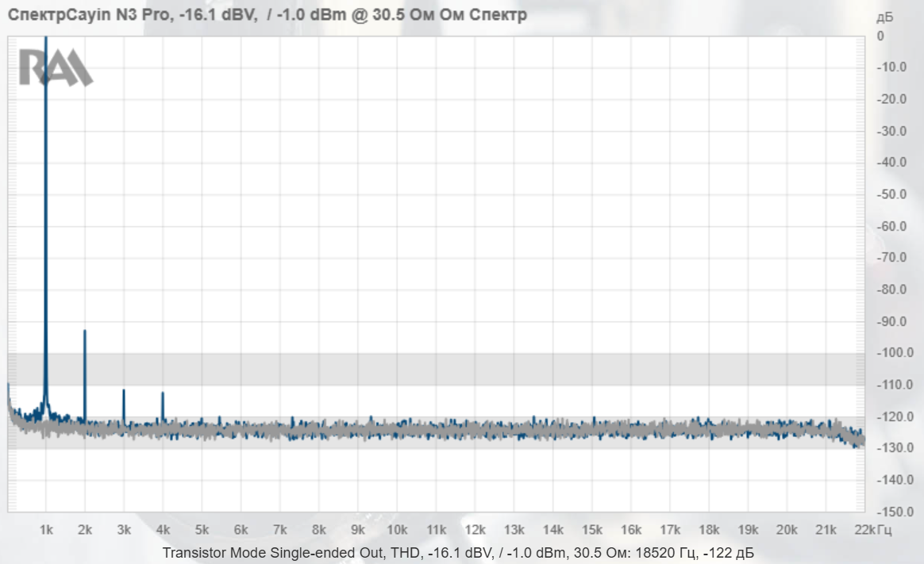Click the 'Transistor Mode Single-ended Out' caption
Viewport: 924px width, 564px height.
click(x=273, y=553)
